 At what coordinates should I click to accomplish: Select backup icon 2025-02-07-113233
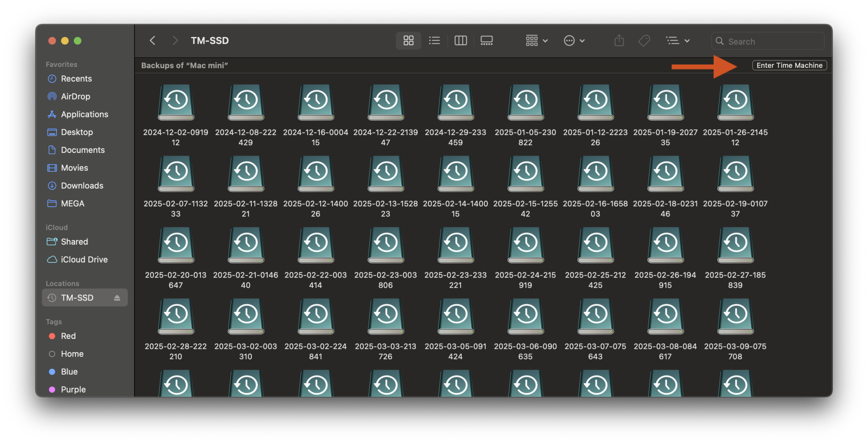pos(176,174)
